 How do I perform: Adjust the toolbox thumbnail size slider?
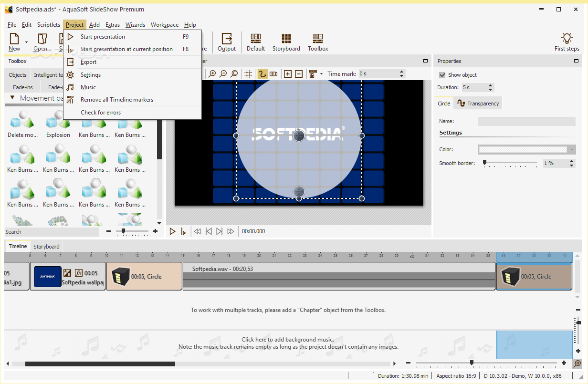(124, 231)
